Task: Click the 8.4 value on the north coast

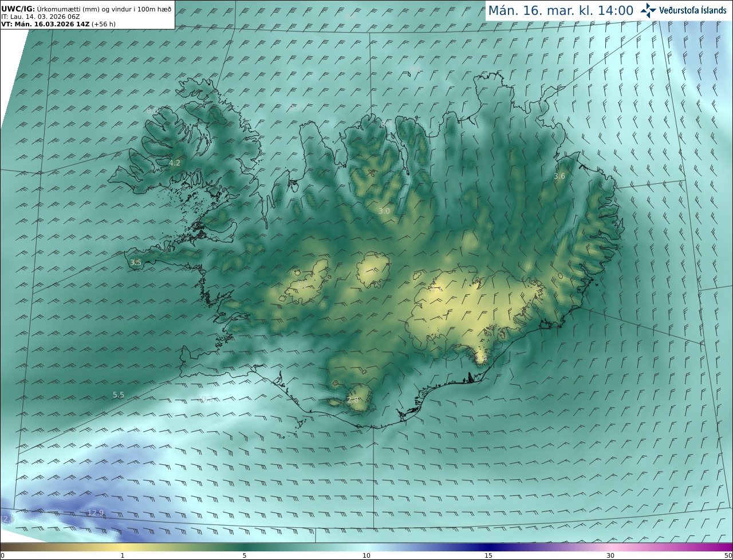Action: point(387,124)
